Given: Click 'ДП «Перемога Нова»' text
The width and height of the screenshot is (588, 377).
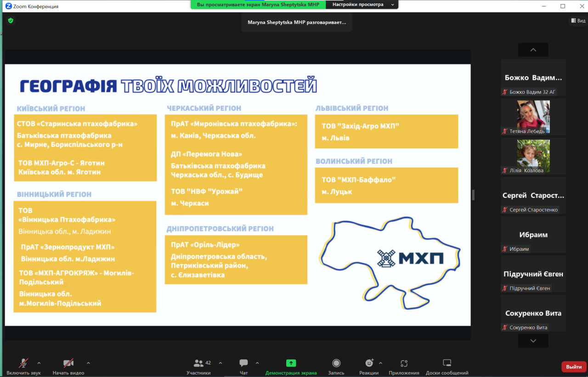Looking at the screenshot, I should (206, 154).
